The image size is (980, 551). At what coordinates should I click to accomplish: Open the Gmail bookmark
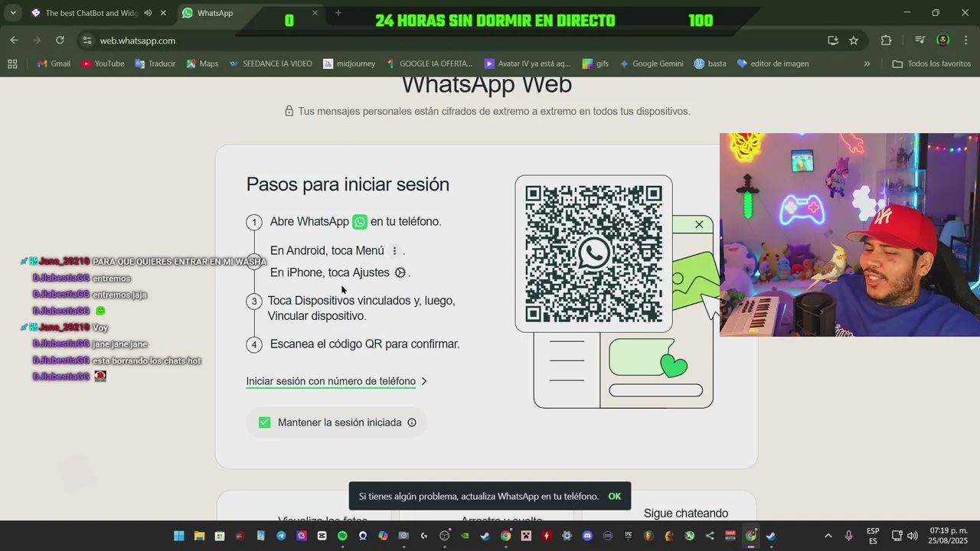click(54, 64)
